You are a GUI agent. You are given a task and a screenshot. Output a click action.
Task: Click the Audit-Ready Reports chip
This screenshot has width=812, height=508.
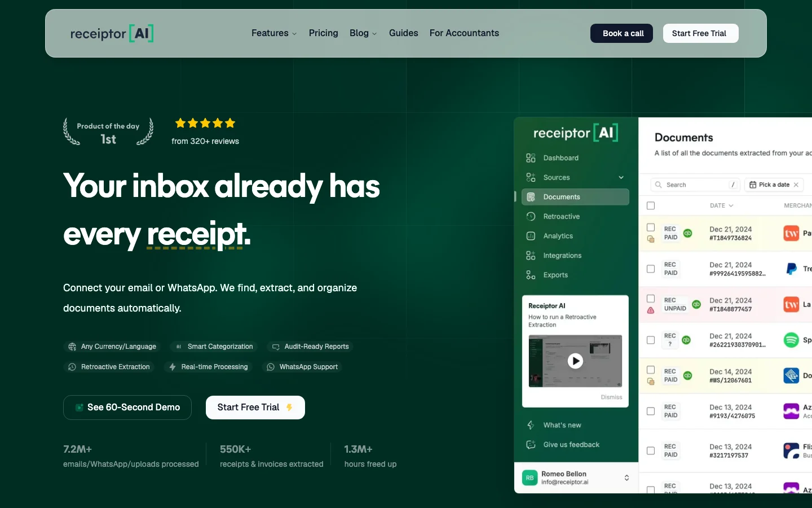310,347
